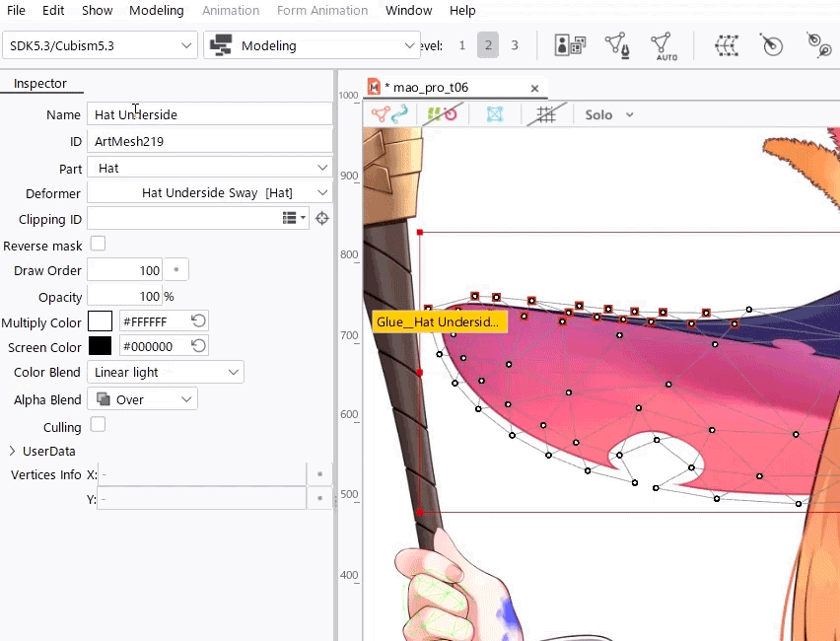Viewport: 840px width, 641px height.
Task: Click the dot button beside Vertices X
Action: point(319,474)
